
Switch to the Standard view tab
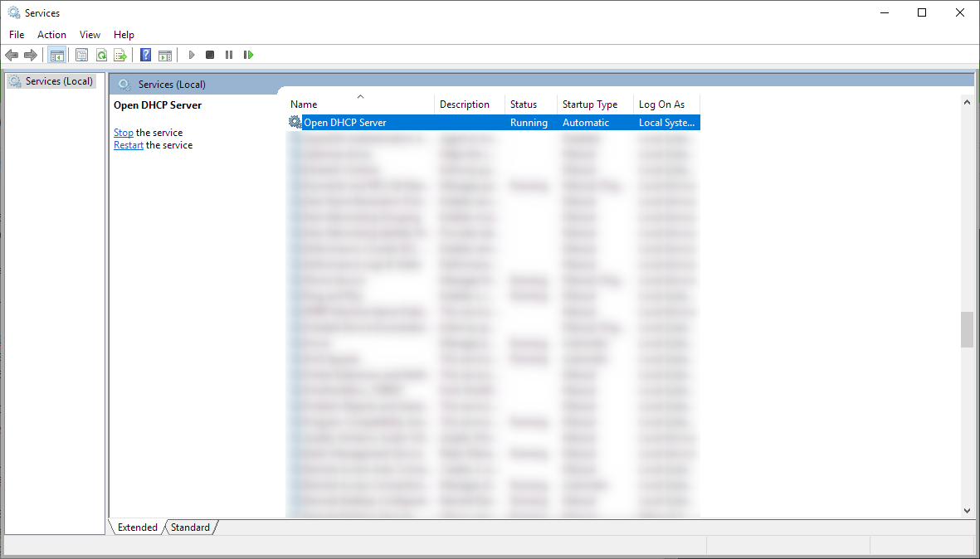pos(190,527)
